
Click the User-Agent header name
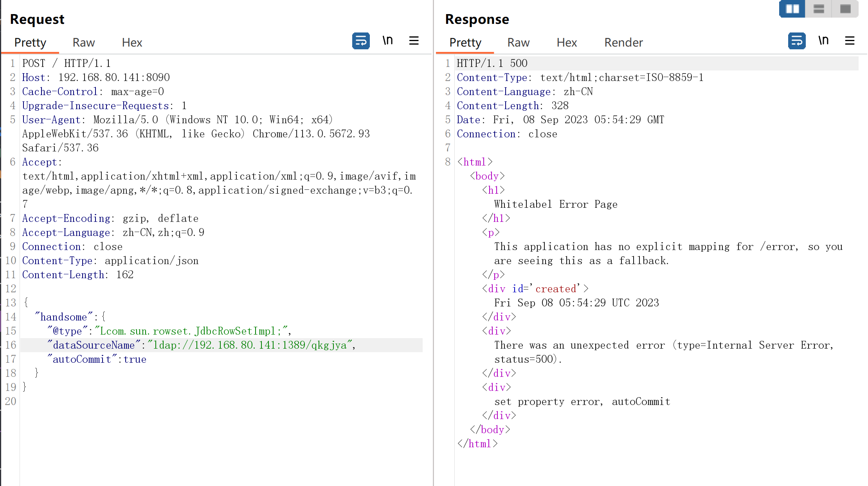point(51,120)
